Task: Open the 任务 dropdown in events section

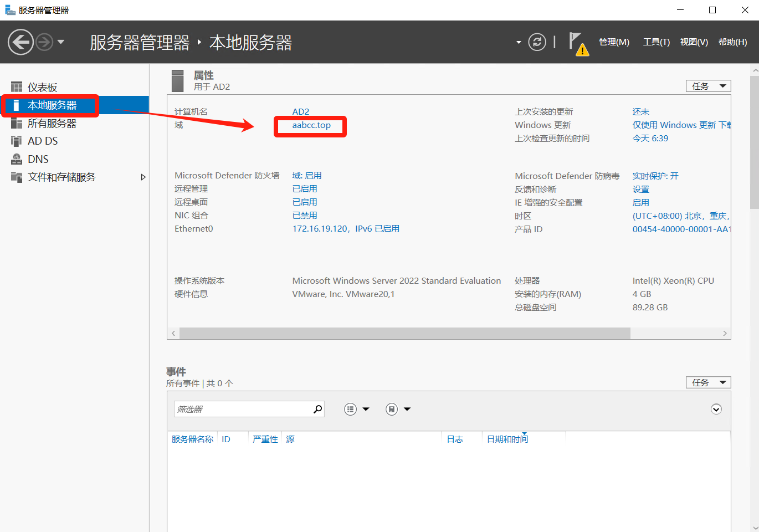Action: 708,382
